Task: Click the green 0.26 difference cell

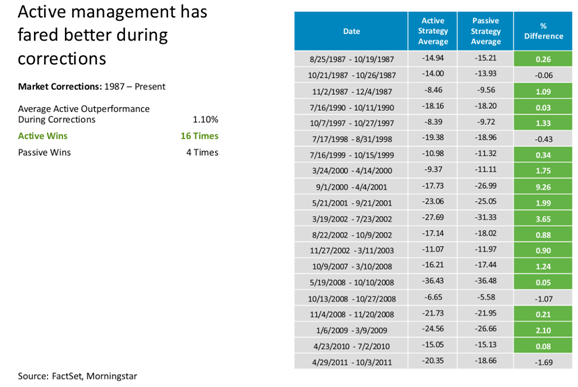Action: point(543,59)
